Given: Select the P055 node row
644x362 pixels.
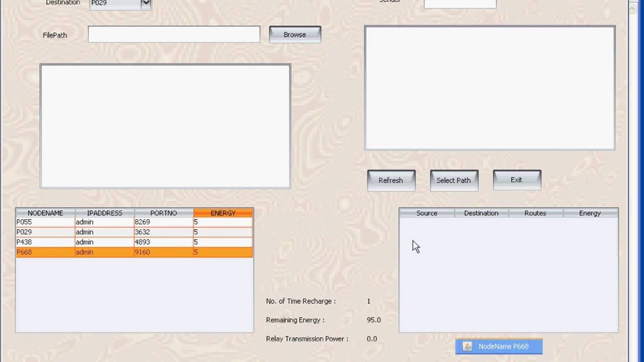Looking at the screenshot, I should pos(134,222).
